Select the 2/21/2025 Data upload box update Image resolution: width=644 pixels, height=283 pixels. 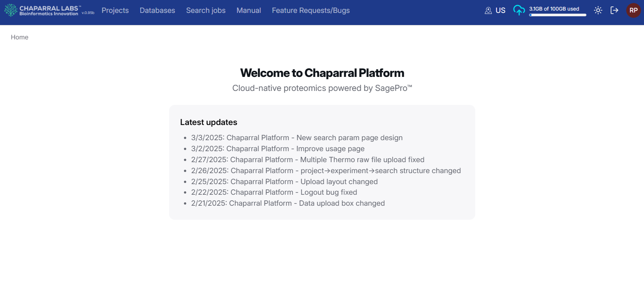[x=288, y=203]
